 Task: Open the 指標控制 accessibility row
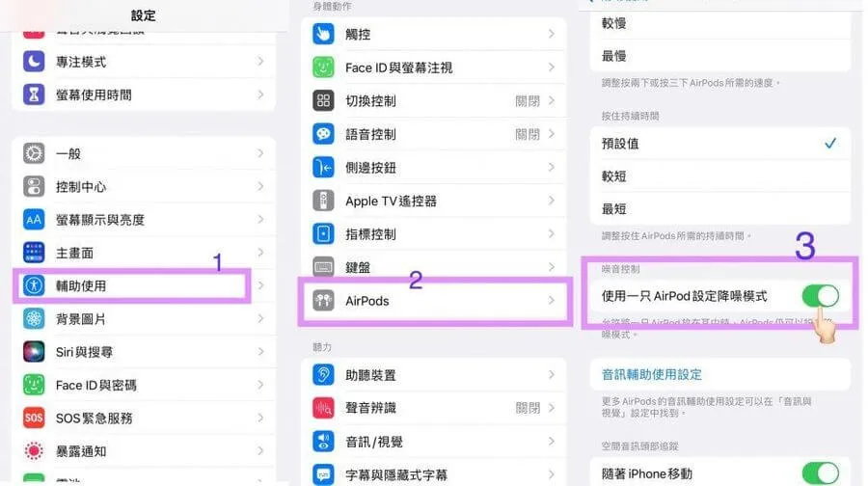[433, 234]
